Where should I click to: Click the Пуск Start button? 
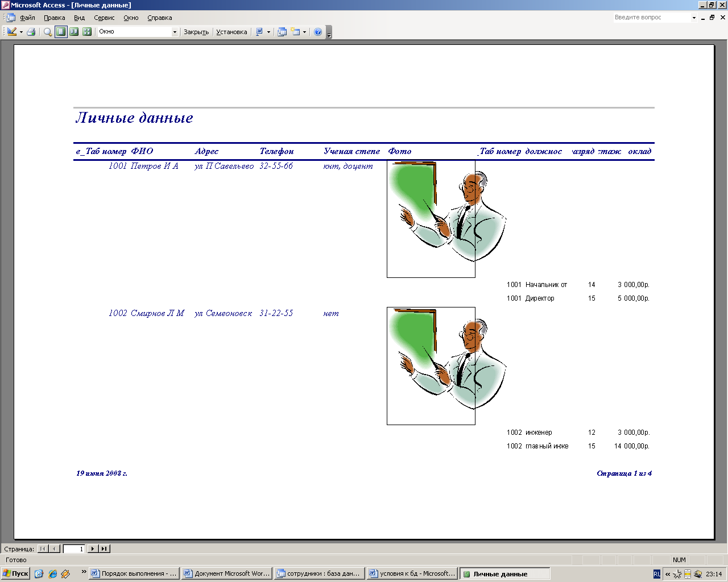(15, 573)
